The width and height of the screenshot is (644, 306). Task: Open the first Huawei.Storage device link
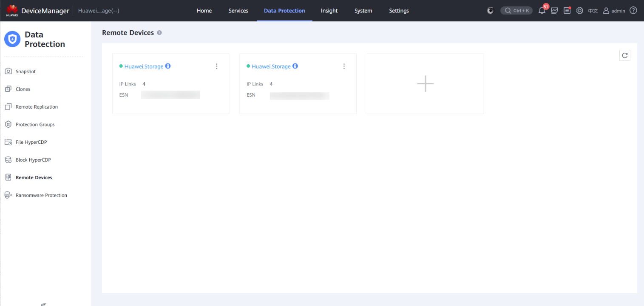pyautogui.click(x=144, y=66)
